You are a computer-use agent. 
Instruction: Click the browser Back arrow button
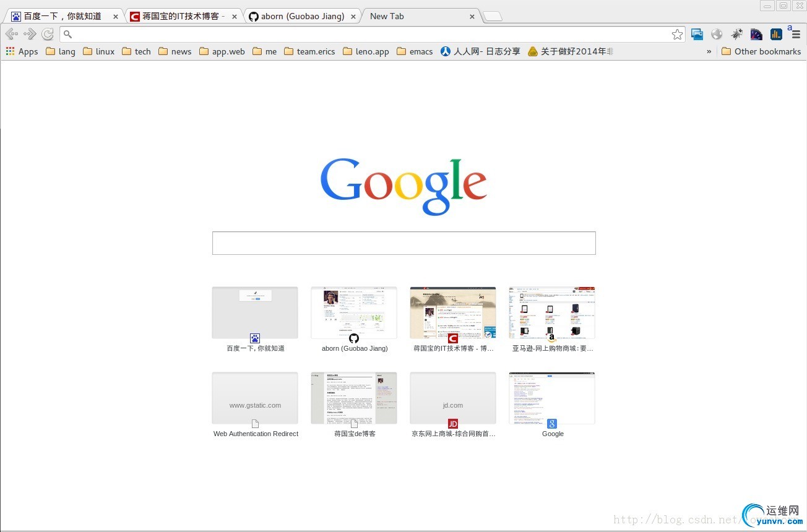(x=11, y=34)
